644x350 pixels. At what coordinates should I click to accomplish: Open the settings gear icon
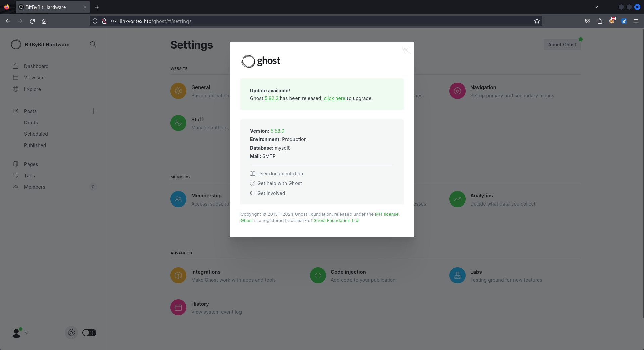point(71,333)
